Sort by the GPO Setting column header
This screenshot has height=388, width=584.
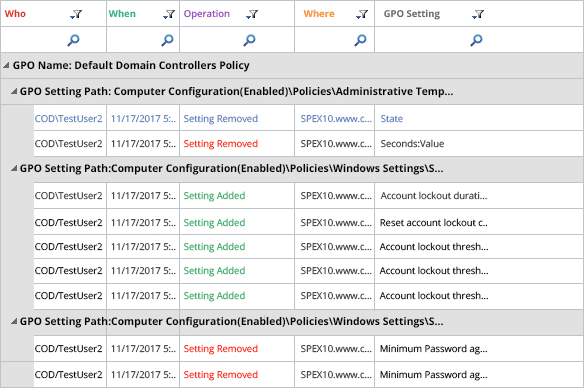point(412,14)
